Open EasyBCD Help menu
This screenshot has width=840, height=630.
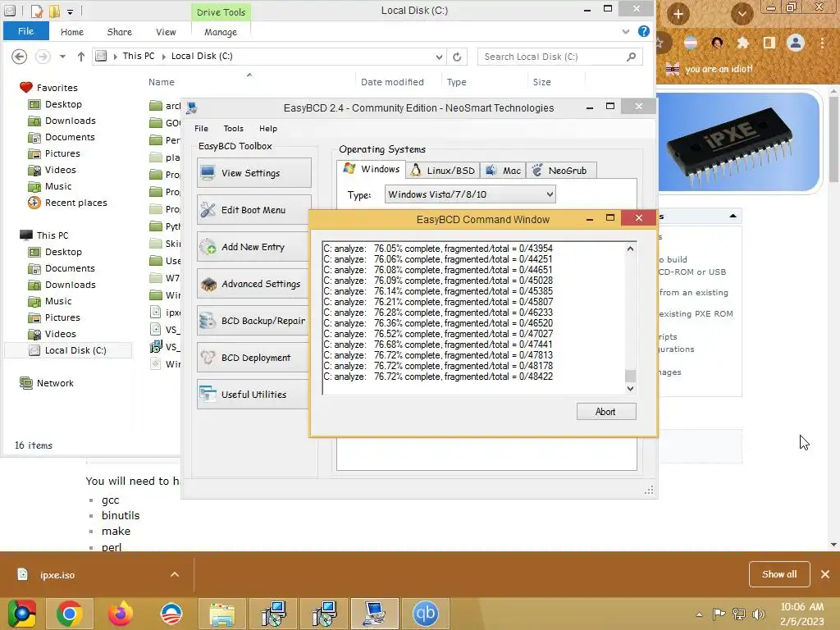tap(268, 129)
